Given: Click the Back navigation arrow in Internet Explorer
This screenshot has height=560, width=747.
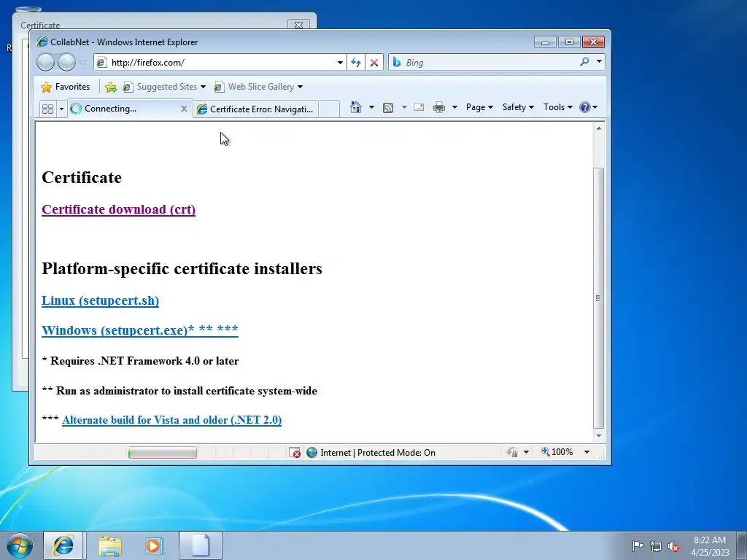Looking at the screenshot, I should pos(46,63).
